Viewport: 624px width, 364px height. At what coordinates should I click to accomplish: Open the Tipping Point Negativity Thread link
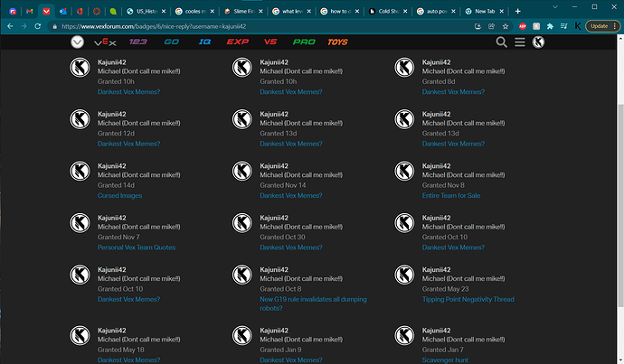click(468, 299)
